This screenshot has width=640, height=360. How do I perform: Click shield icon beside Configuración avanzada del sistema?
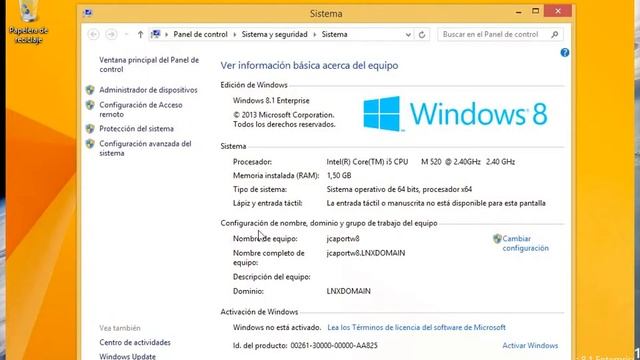90,144
